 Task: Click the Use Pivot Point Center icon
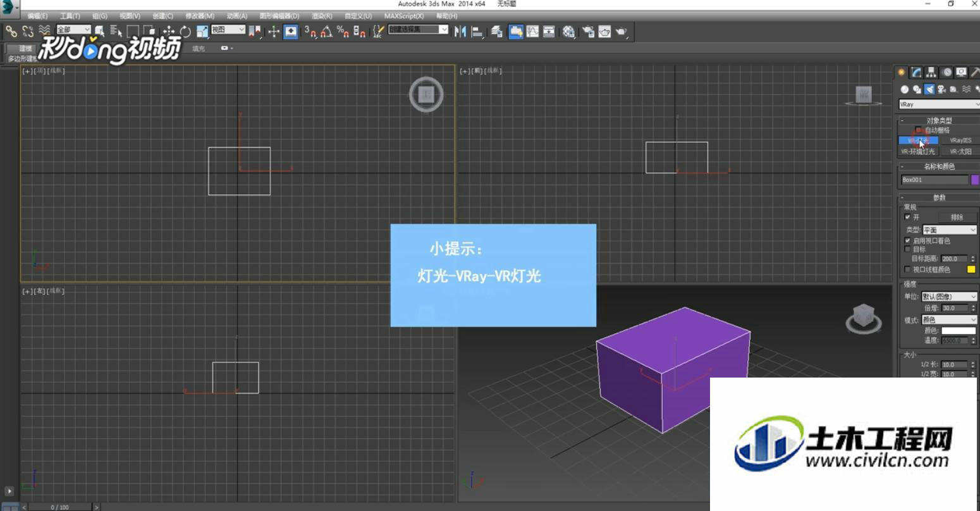[x=255, y=32]
